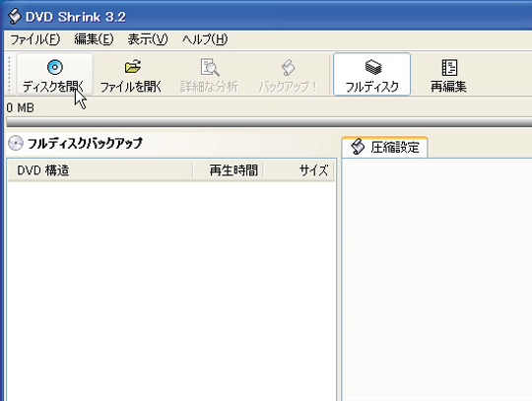Image resolution: width=532 pixels, height=401 pixels.
Task: Open the 表示(V) menu
Action: (x=148, y=39)
